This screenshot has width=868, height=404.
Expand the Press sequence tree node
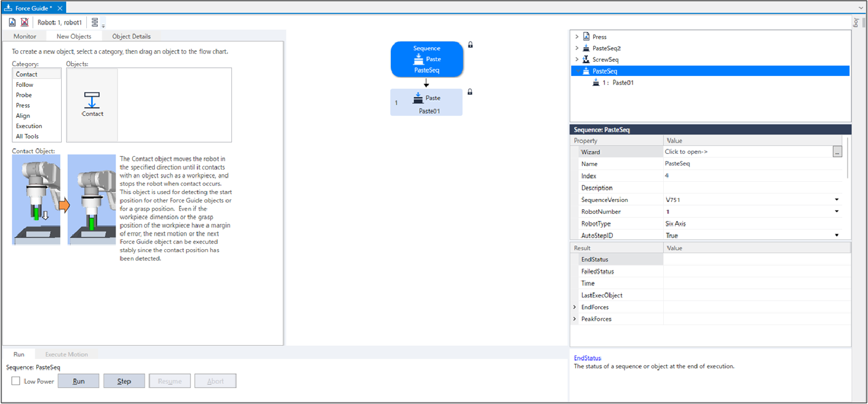576,37
